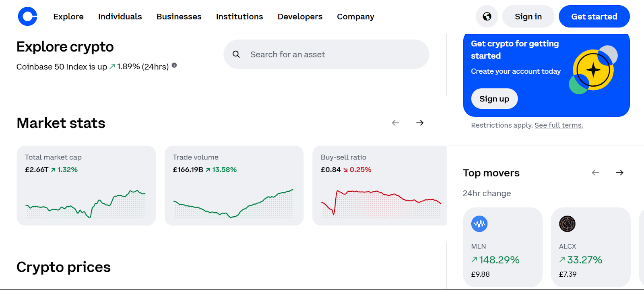
Task: Click the MLN coin icon
Action: click(479, 224)
